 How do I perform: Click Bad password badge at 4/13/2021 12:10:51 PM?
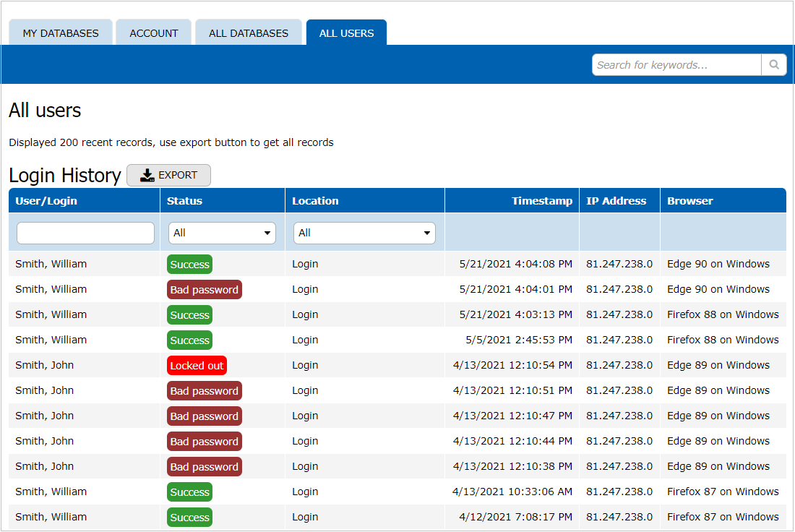point(205,391)
